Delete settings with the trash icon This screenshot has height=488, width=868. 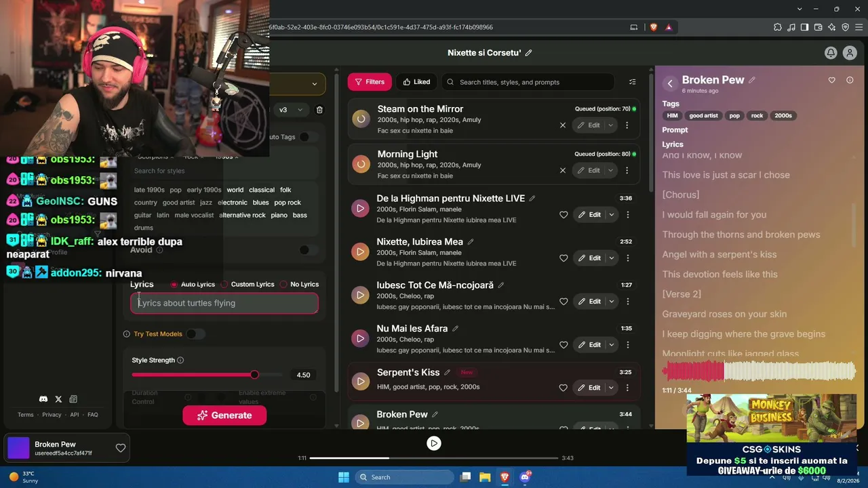pos(320,110)
